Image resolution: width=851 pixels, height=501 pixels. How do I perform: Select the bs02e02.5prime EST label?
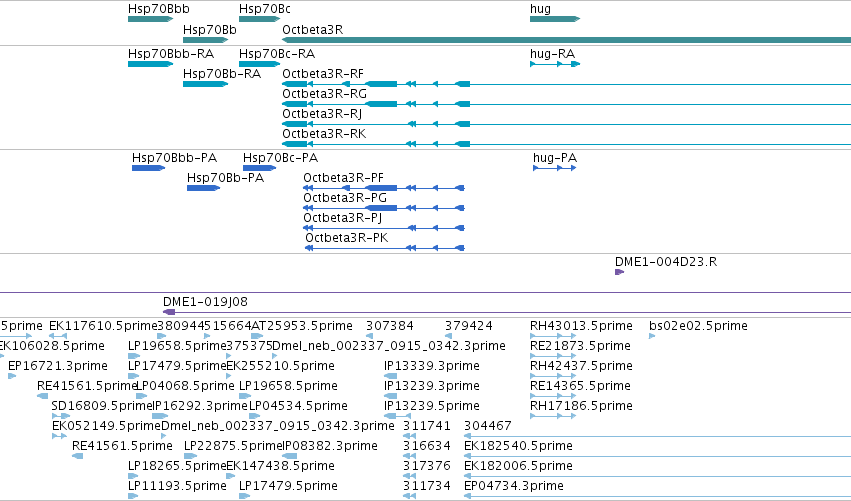[698, 326]
